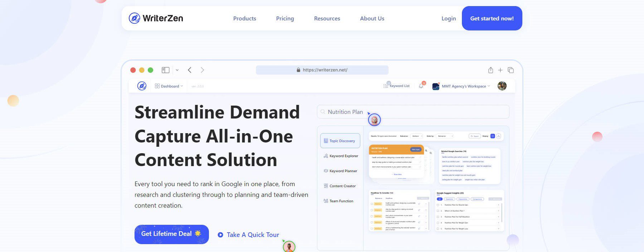Viewport: 644px width, 252px height.
Task: Click the Nutrition Plan search field
Action: coord(413,112)
